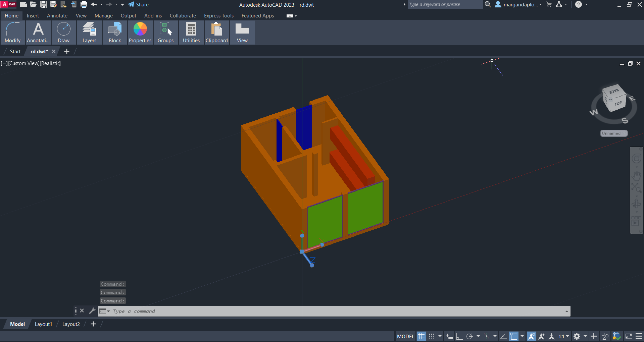The height and width of the screenshot is (342, 644).
Task: Toggle Ortho mode in status bar
Action: pos(459,336)
